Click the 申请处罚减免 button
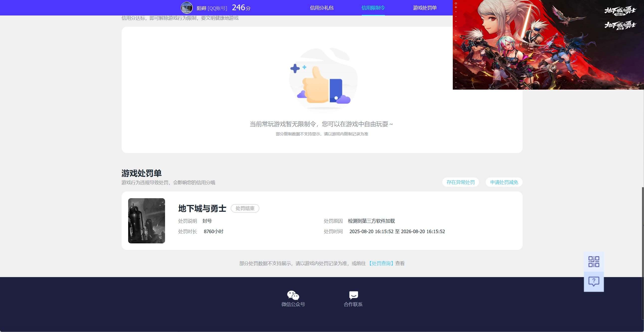This screenshot has width=644, height=332. 504,182
